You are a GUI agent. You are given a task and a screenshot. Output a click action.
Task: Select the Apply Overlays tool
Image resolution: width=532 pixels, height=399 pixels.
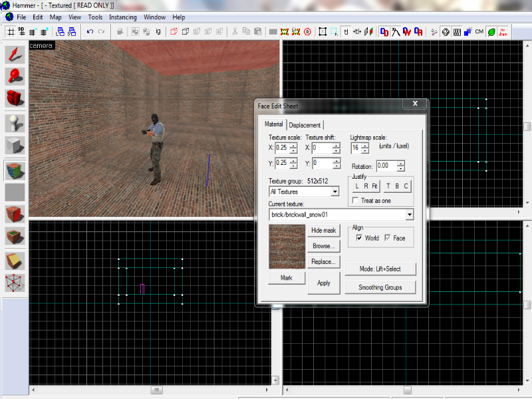(15, 236)
